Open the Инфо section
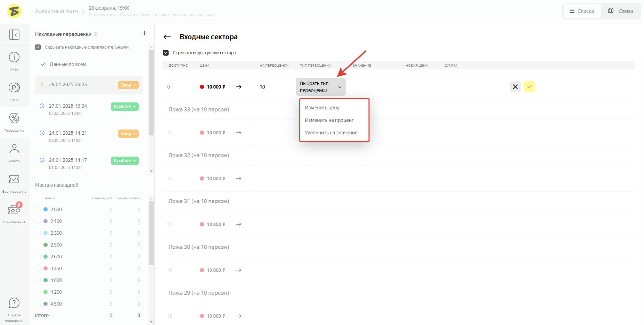Viewport: 644px width, 325px height. [x=14, y=61]
